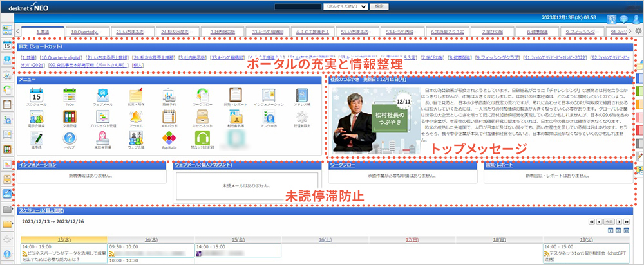Go to previous day in schedule

click(x=599, y=221)
